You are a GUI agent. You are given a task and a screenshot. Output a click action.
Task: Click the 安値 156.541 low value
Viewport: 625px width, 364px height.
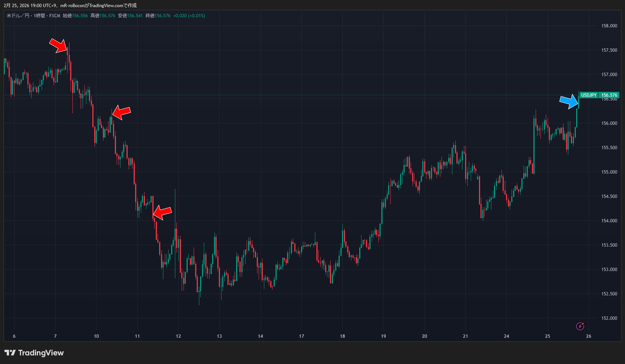pos(130,16)
